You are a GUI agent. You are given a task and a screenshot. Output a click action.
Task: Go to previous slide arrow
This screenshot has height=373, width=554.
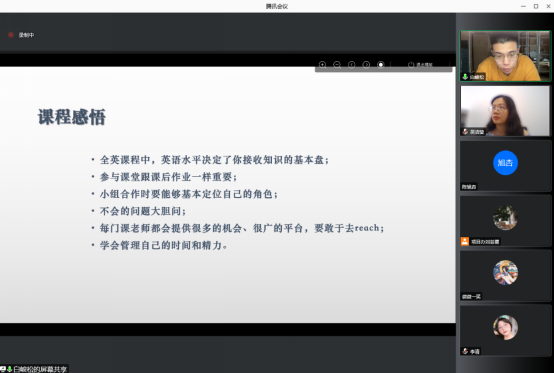pyautogui.click(x=352, y=65)
